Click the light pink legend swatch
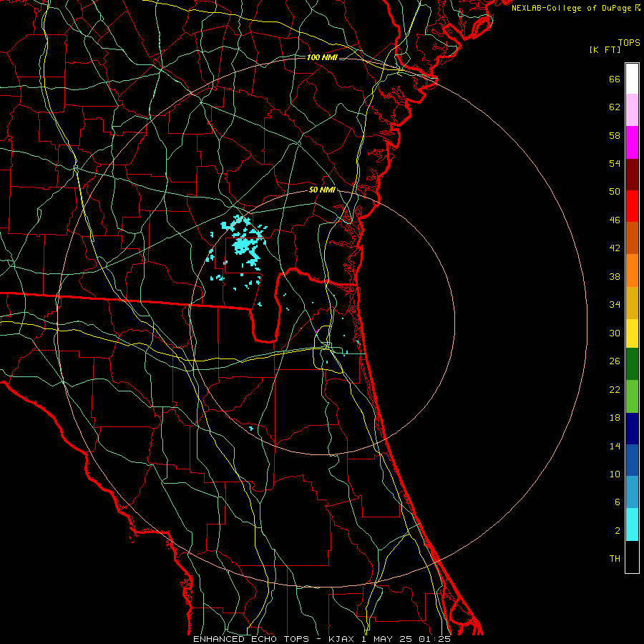The width and height of the screenshot is (644, 644). (x=632, y=110)
